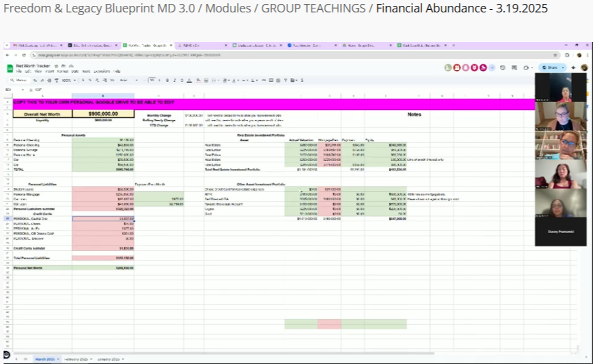Viewport: 593px width, 364px height.
Task: Open the February 2025 tab menu arrow
Action: coord(91,359)
